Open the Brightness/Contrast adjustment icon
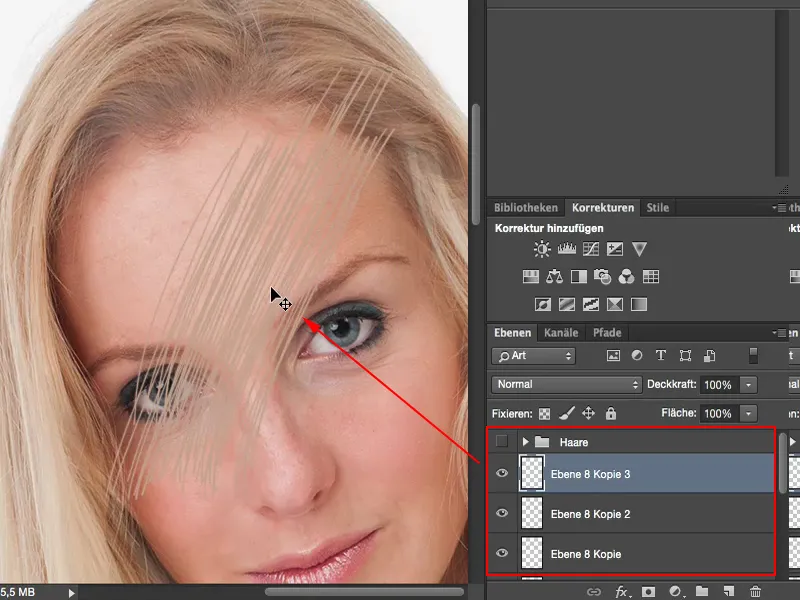This screenshot has width=800, height=600. (x=541, y=248)
